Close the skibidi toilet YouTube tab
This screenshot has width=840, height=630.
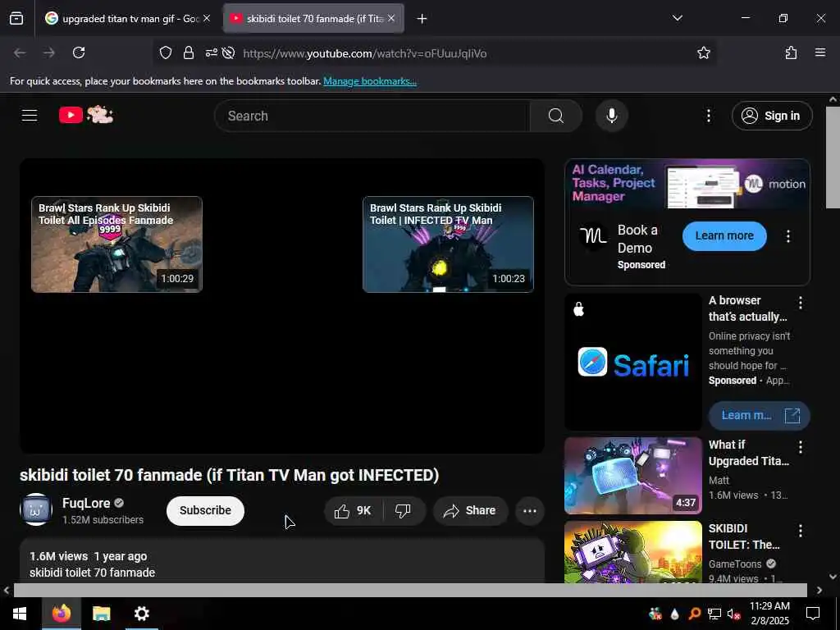pyautogui.click(x=391, y=18)
